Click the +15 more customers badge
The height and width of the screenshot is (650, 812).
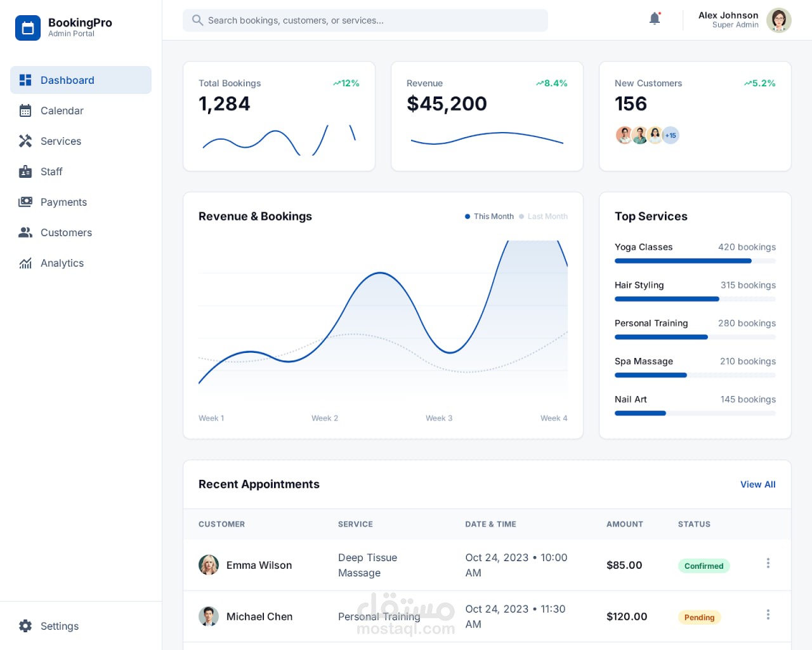pyautogui.click(x=671, y=135)
